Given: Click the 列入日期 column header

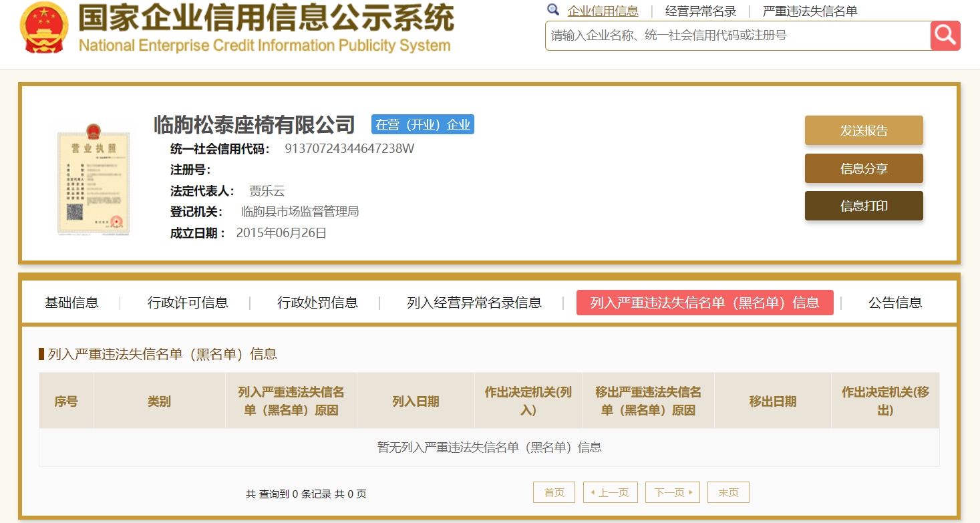Looking at the screenshot, I should point(416,401).
